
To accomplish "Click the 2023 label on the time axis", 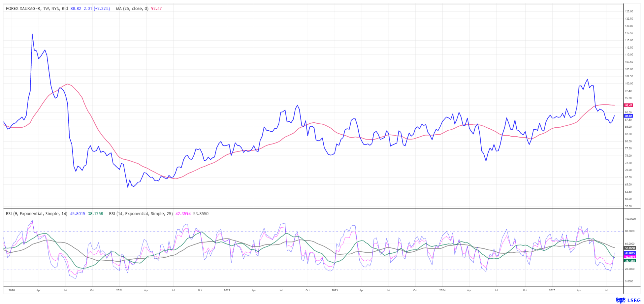I will (x=334, y=290).
